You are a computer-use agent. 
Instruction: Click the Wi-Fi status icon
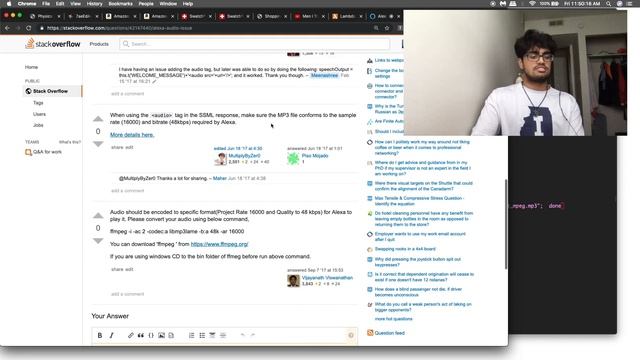coord(532,4)
